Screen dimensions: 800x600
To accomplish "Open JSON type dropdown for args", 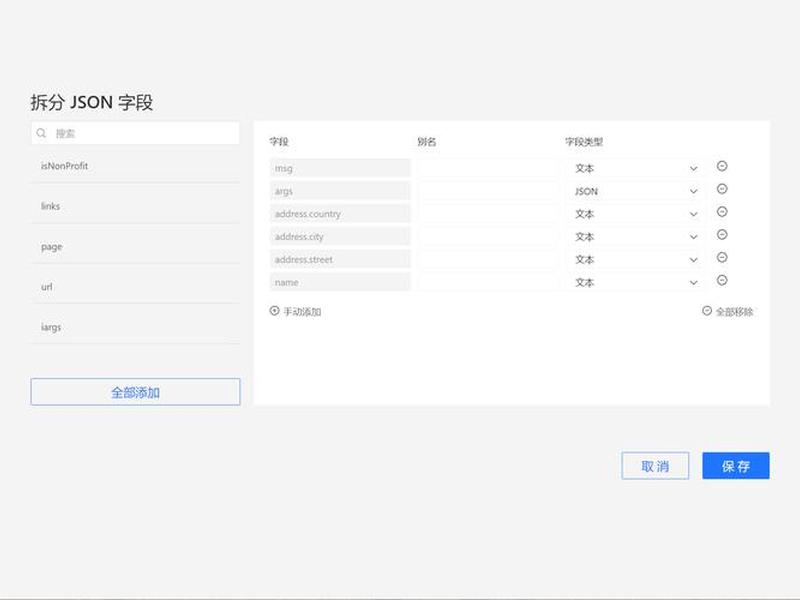I will 634,191.
